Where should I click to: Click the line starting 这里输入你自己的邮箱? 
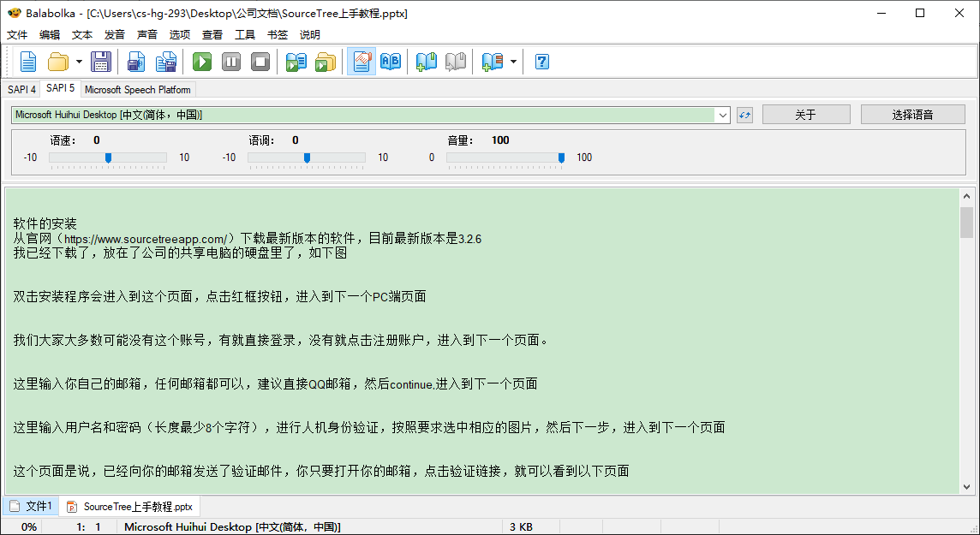[x=275, y=384]
